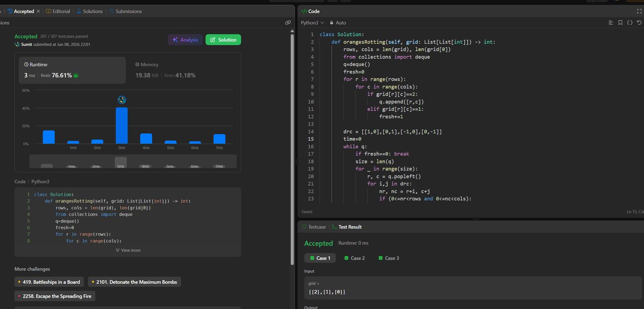Select the Test Result tab
Screen dimensions: 644x309
click(x=346, y=227)
